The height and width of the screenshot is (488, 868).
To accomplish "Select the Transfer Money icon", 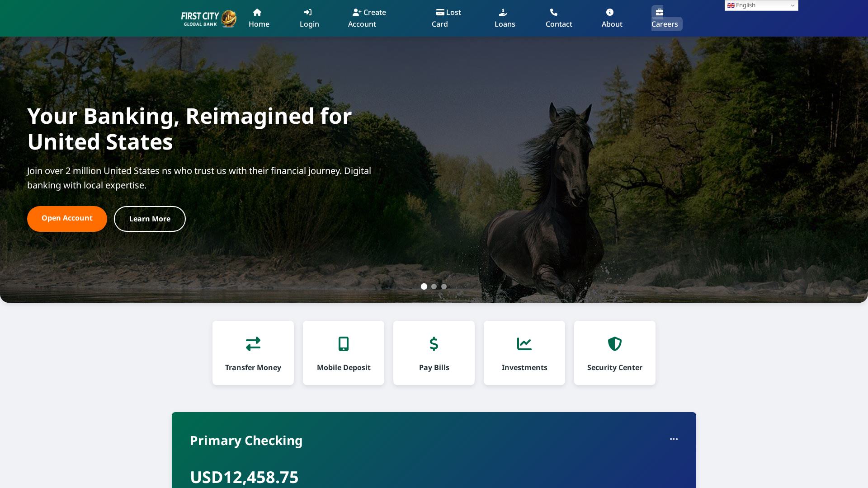I will [253, 343].
